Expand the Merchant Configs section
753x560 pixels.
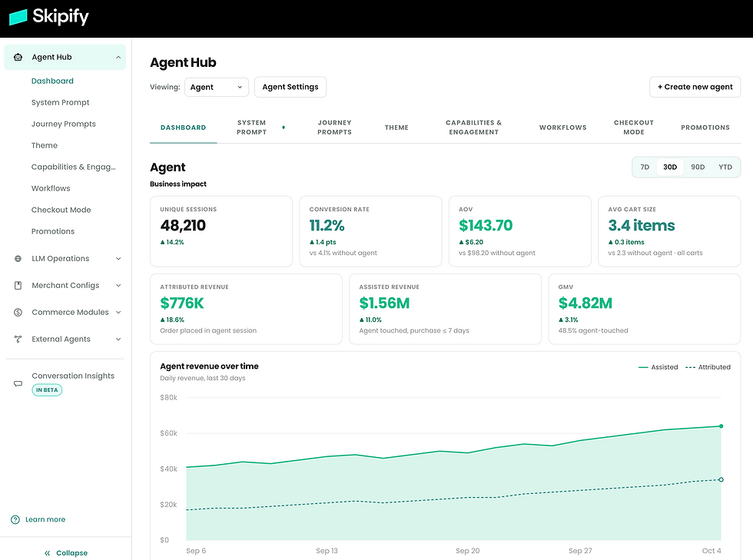click(118, 285)
